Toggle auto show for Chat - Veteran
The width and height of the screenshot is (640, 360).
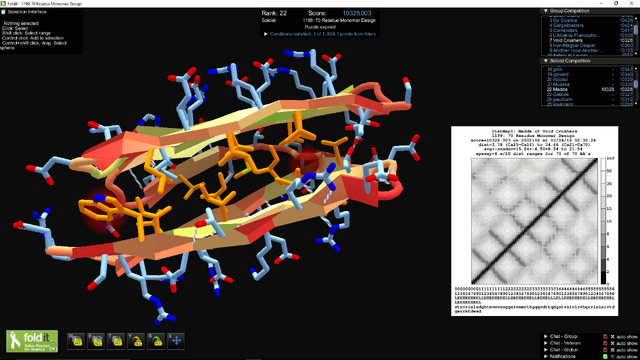click(x=612, y=343)
